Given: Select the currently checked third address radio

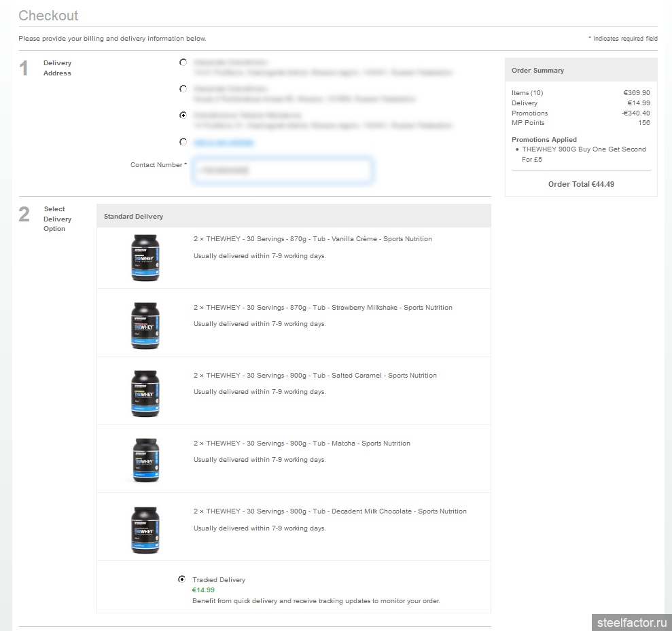Looking at the screenshot, I should (x=183, y=115).
